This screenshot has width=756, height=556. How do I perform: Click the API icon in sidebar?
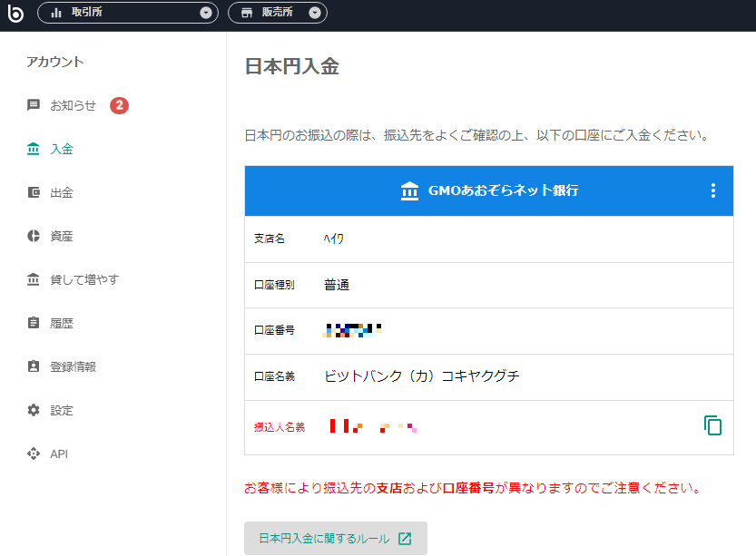34,454
